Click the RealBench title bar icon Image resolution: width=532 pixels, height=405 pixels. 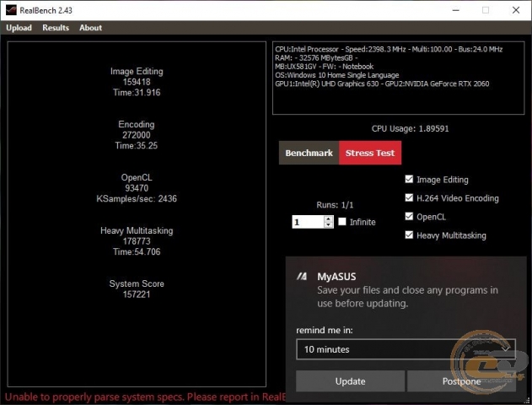[11, 10]
